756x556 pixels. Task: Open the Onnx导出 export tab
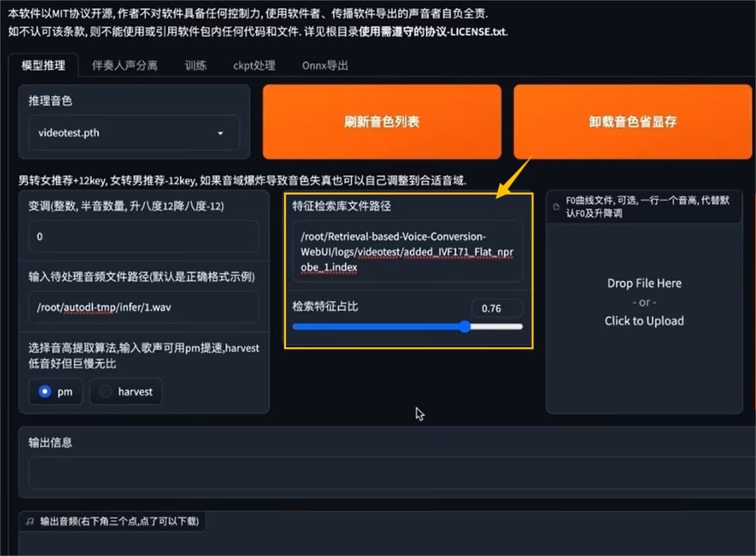(323, 65)
